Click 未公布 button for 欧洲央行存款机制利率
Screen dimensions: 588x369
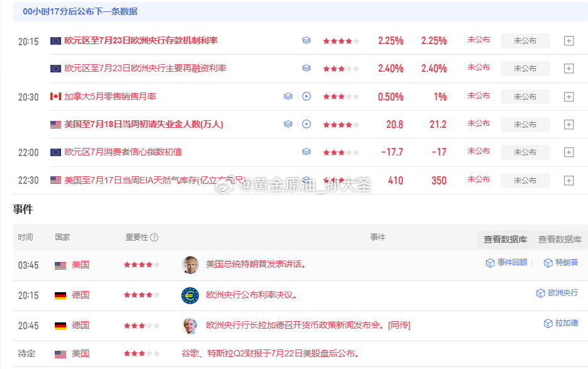coord(525,41)
